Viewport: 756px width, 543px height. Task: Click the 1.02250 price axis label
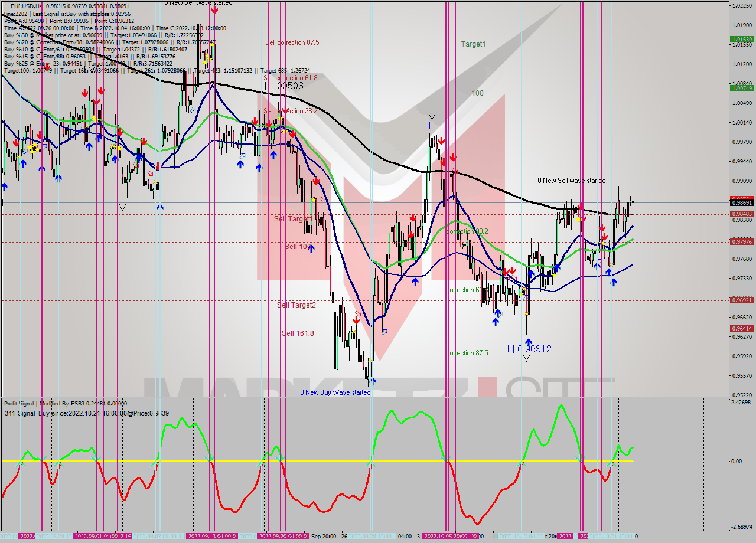(x=742, y=6)
